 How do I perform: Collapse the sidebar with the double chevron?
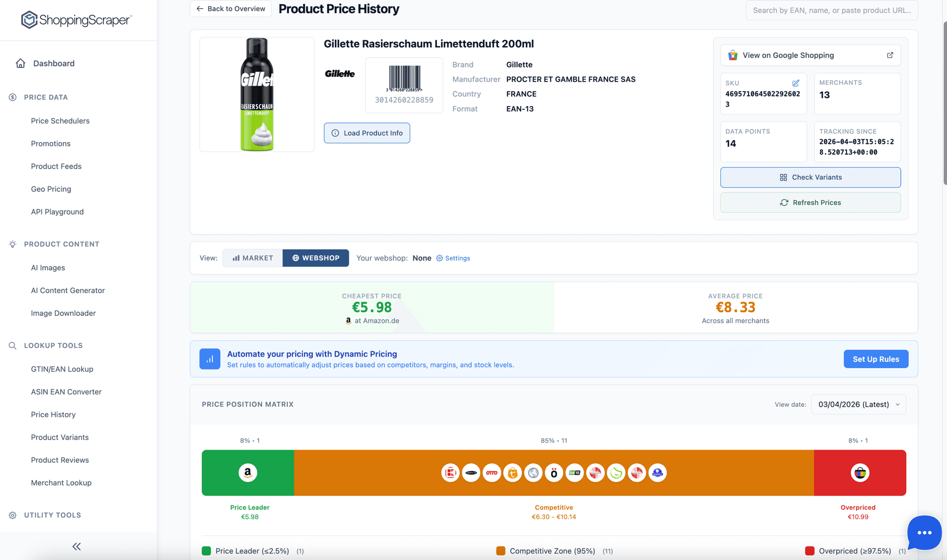point(76,546)
